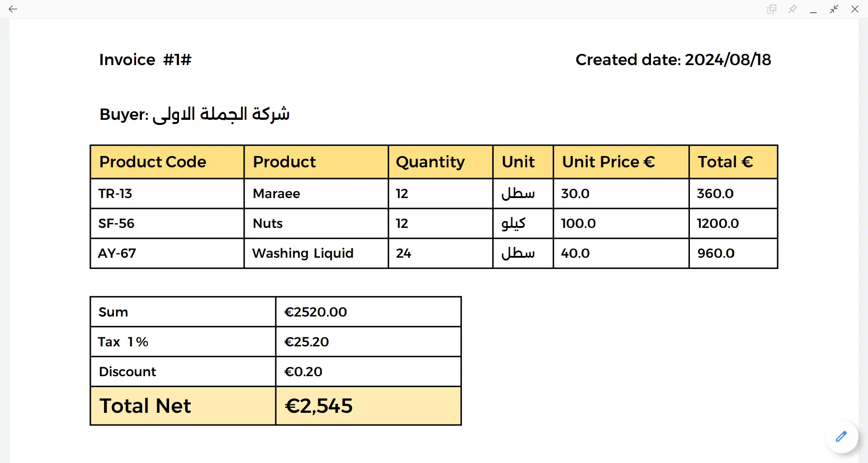Click the blue pencil edit button

841,436
